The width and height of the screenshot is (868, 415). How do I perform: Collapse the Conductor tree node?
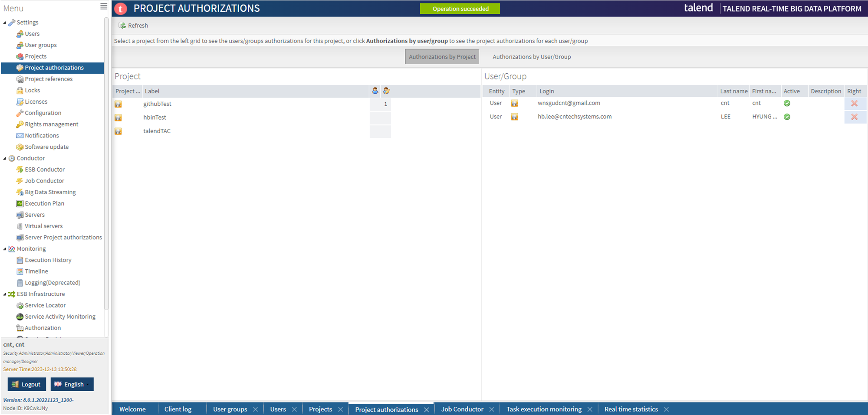(x=5, y=158)
